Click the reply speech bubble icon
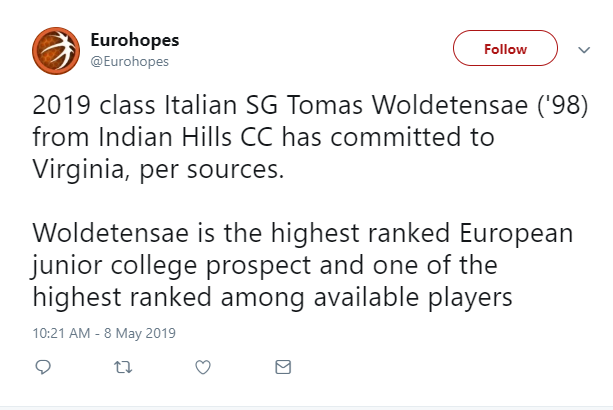This screenshot has height=410, width=613. [x=43, y=367]
